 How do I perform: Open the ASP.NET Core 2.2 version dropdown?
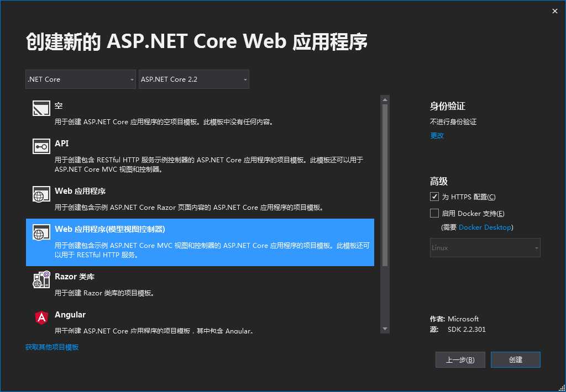(194, 80)
